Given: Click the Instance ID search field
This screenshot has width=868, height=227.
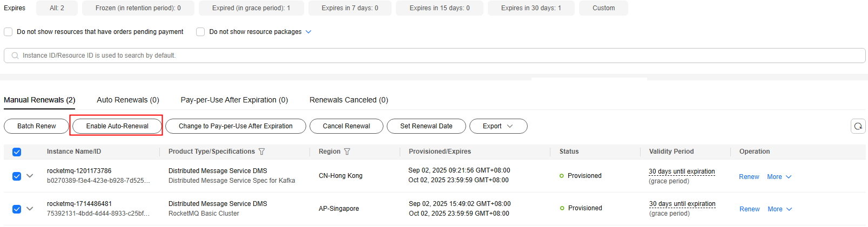Looking at the screenshot, I should pyautogui.click(x=434, y=56).
